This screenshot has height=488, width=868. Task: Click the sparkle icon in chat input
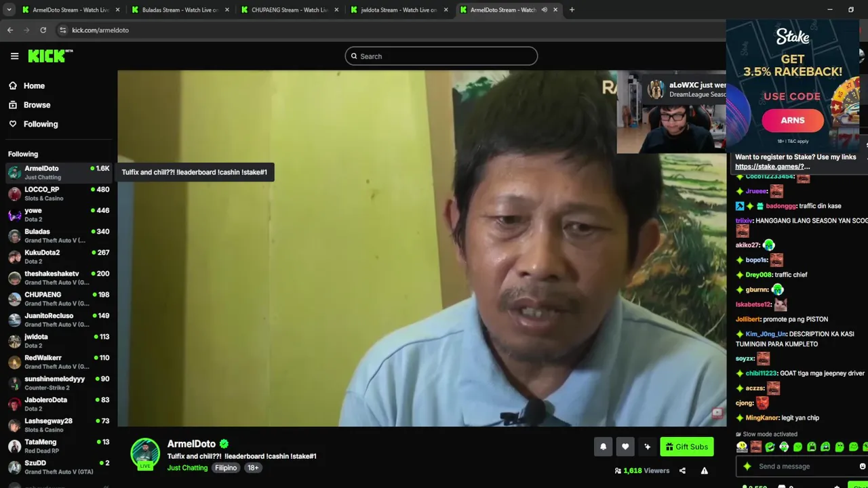(x=747, y=466)
